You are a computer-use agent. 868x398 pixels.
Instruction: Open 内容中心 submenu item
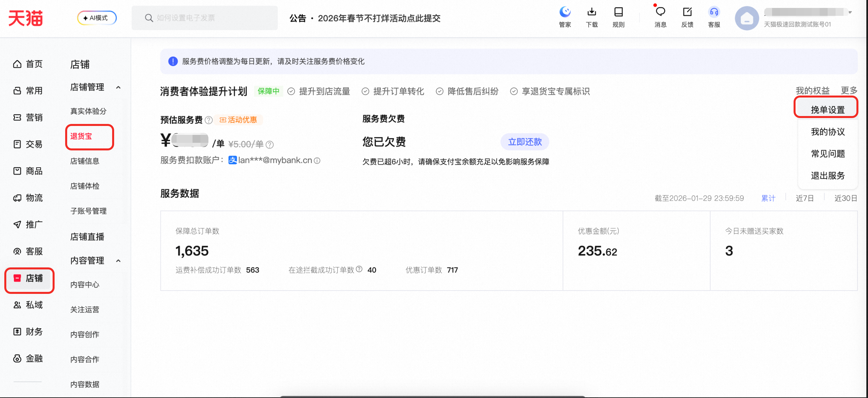pos(85,285)
